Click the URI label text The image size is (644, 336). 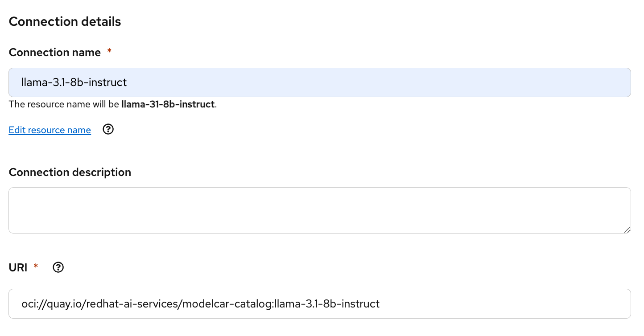pos(18,267)
